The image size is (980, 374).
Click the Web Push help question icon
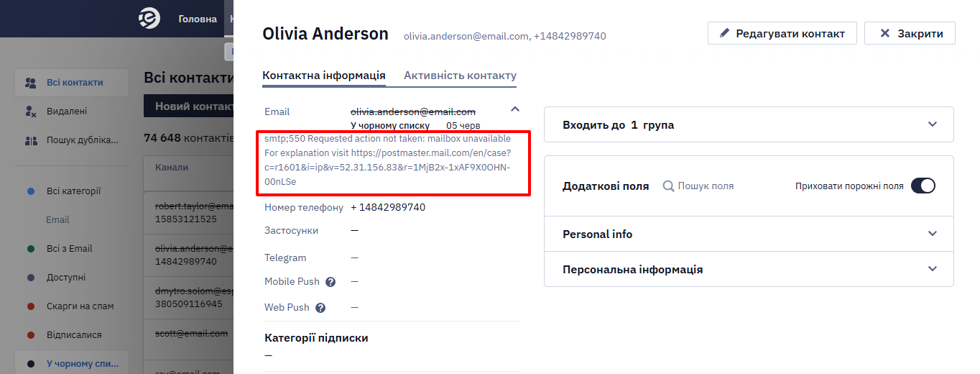[320, 308]
